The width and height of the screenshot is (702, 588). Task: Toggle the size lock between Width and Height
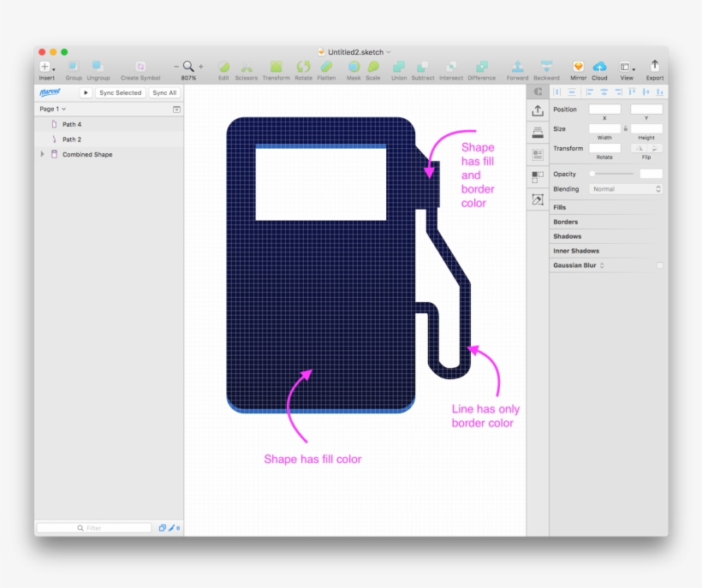tap(625, 128)
